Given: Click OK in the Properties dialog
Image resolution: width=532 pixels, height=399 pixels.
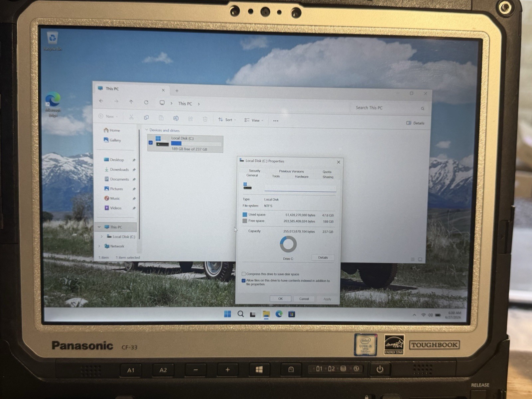Looking at the screenshot, I should pyautogui.click(x=280, y=299).
